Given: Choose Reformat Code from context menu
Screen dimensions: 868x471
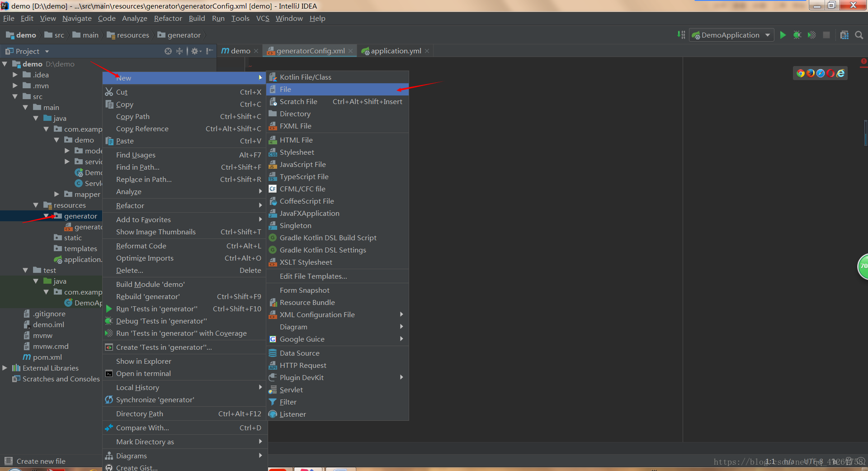Looking at the screenshot, I should click(x=185, y=246).
